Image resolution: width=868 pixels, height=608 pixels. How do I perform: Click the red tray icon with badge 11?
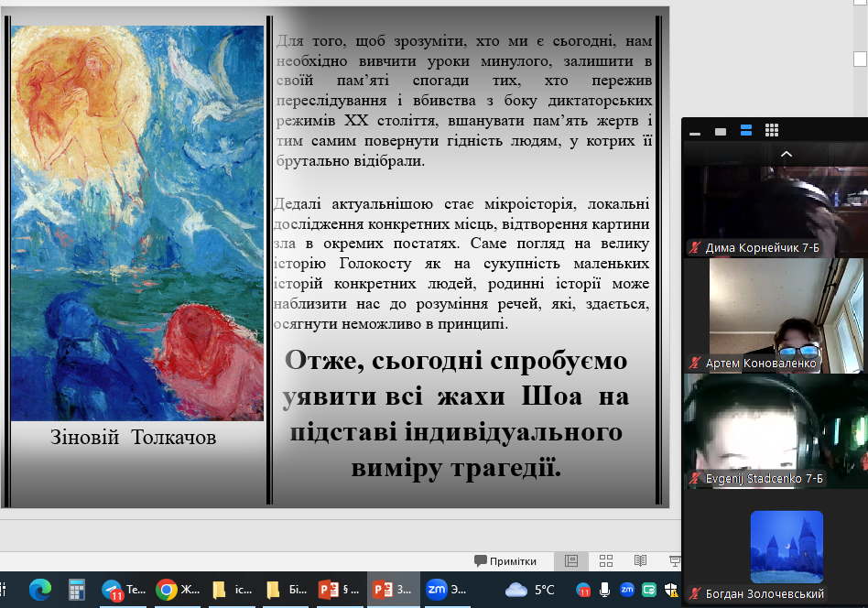click(583, 590)
